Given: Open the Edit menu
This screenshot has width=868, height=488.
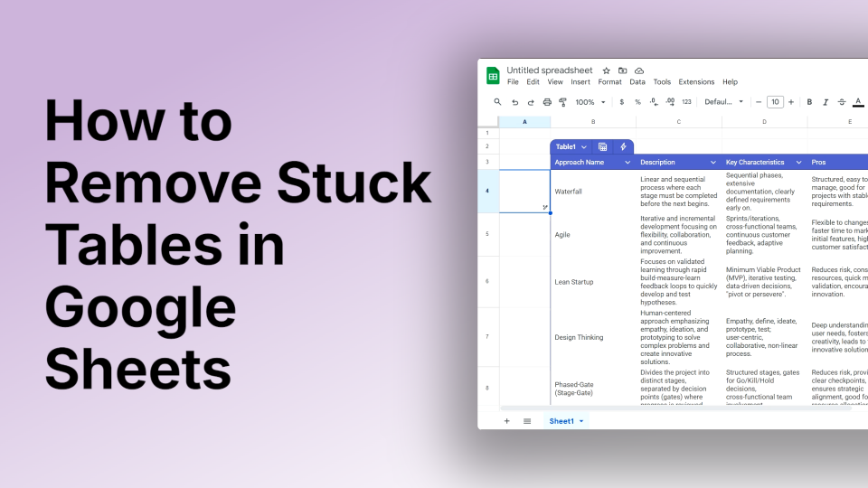Looking at the screenshot, I should pyautogui.click(x=533, y=82).
